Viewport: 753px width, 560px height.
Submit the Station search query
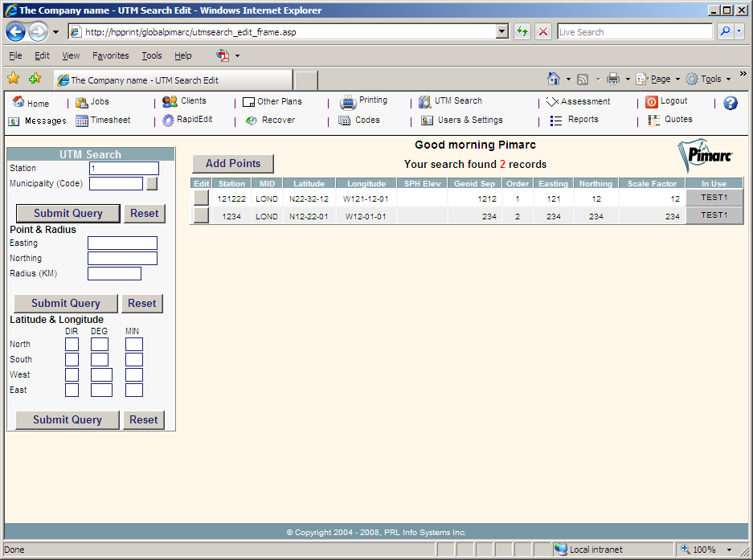pyautogui.click(x=68, y=213)
